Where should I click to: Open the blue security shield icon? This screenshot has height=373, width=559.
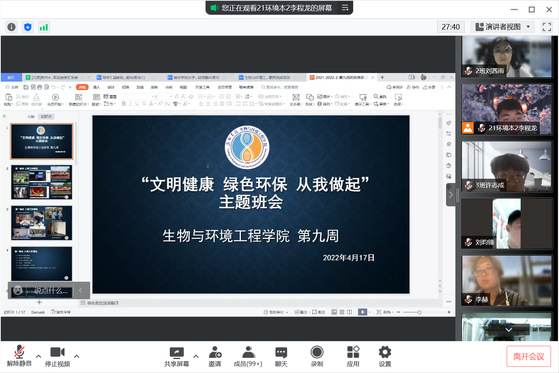click(28, 27)
